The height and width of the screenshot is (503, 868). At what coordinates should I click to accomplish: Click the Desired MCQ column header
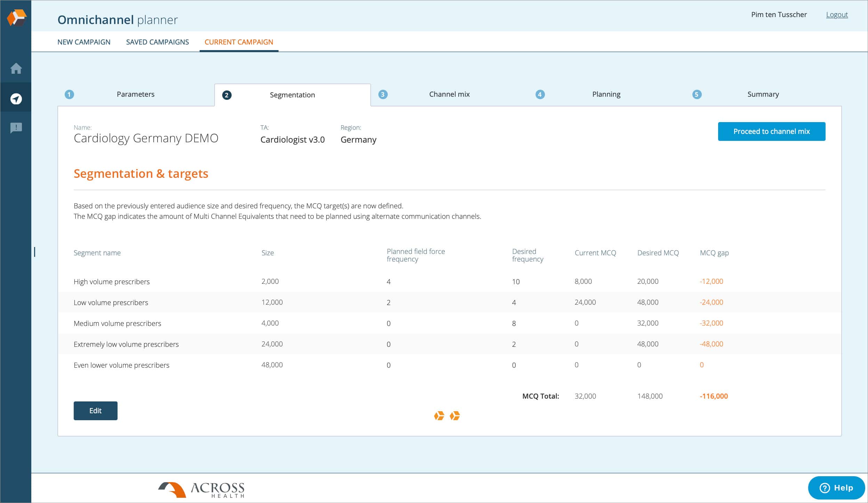[658, 253]
